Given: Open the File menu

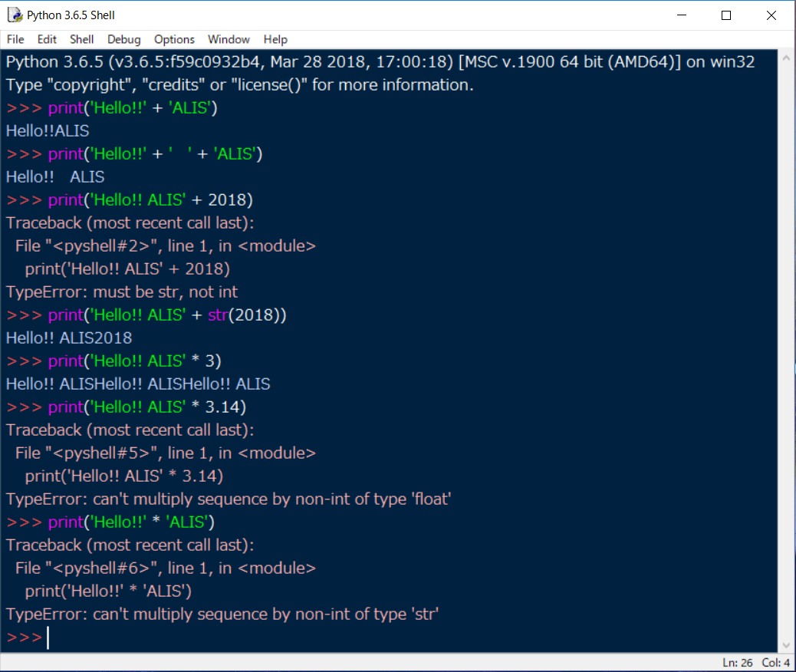Looking at the screenshot, I should click(15, 39).
